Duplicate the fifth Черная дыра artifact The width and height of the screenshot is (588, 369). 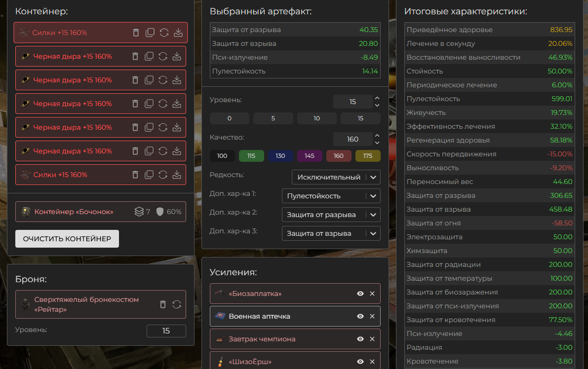pos(149,151)
